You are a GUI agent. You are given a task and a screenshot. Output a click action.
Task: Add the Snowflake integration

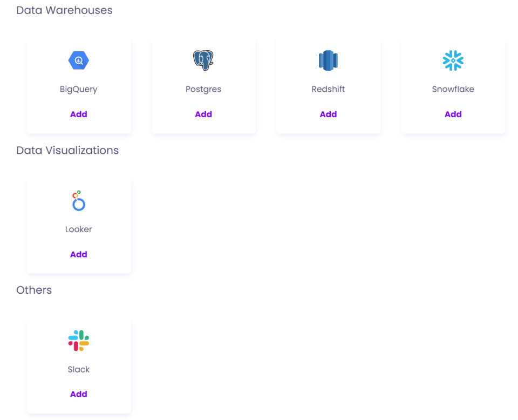(x=453, y=114)
